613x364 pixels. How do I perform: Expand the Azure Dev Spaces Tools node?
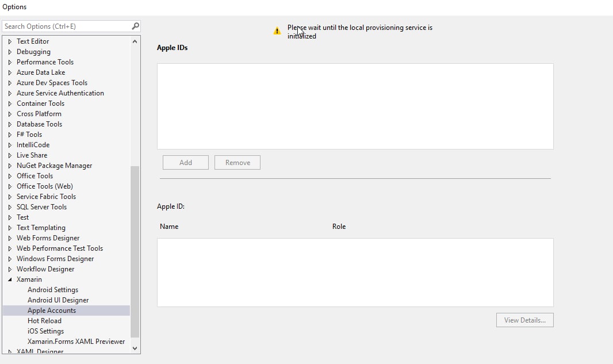pyautogui.click(x=10, y=83)
